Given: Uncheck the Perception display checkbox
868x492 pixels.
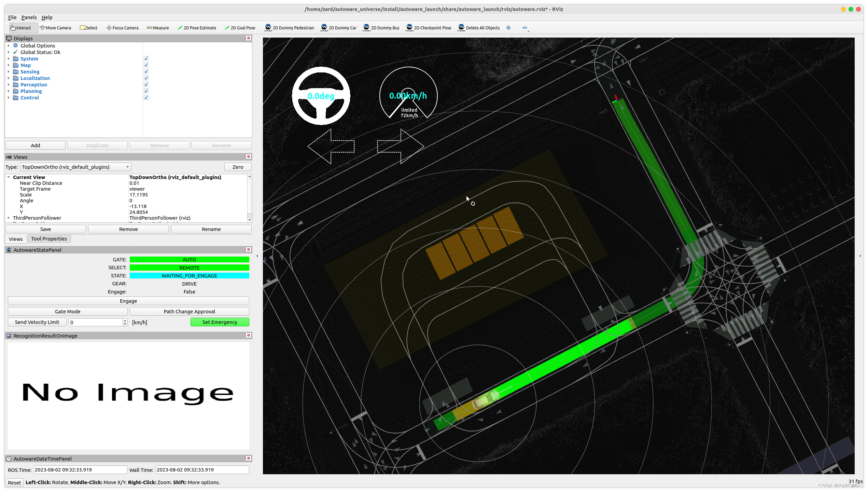Looking at the screenshot, I should 146,84.
